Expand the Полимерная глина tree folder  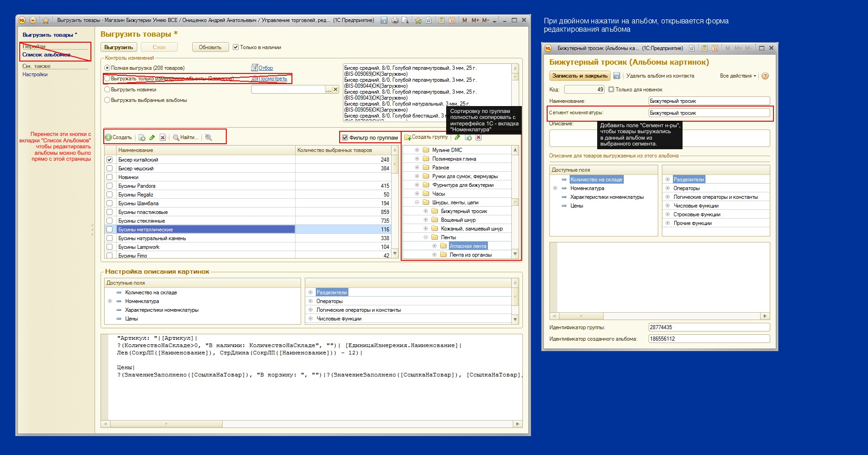point(417,159)
